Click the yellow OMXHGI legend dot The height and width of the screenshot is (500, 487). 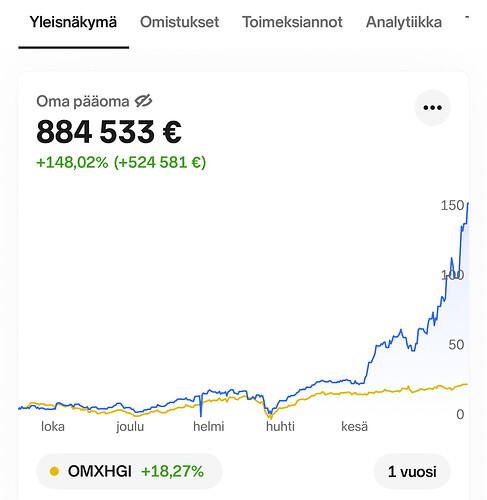click(x=54, y=472)
